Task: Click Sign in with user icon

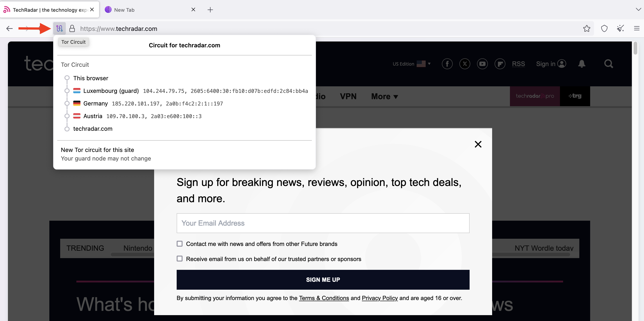Action: (551, 64)
